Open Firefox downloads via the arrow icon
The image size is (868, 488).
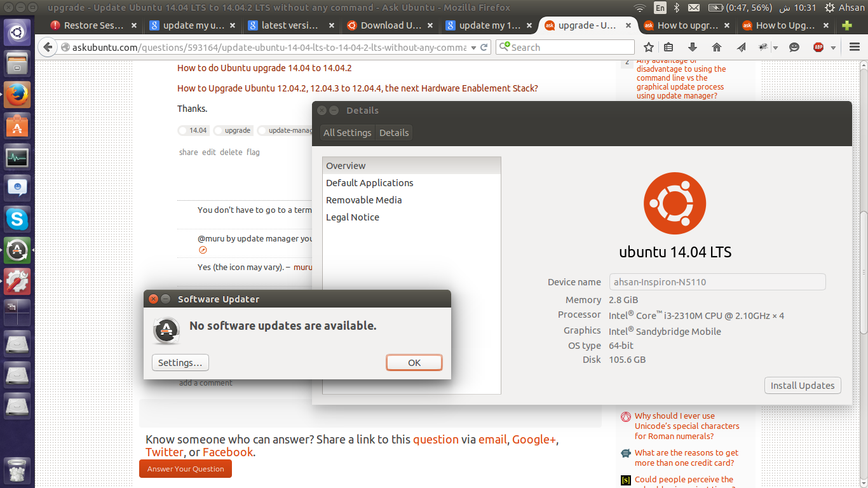[x=692, y=47]
